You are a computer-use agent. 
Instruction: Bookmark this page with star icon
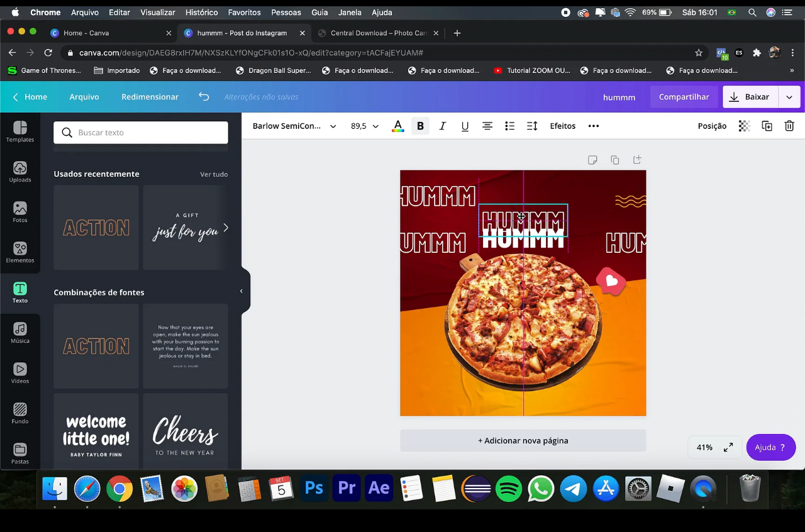coord(699,53)
